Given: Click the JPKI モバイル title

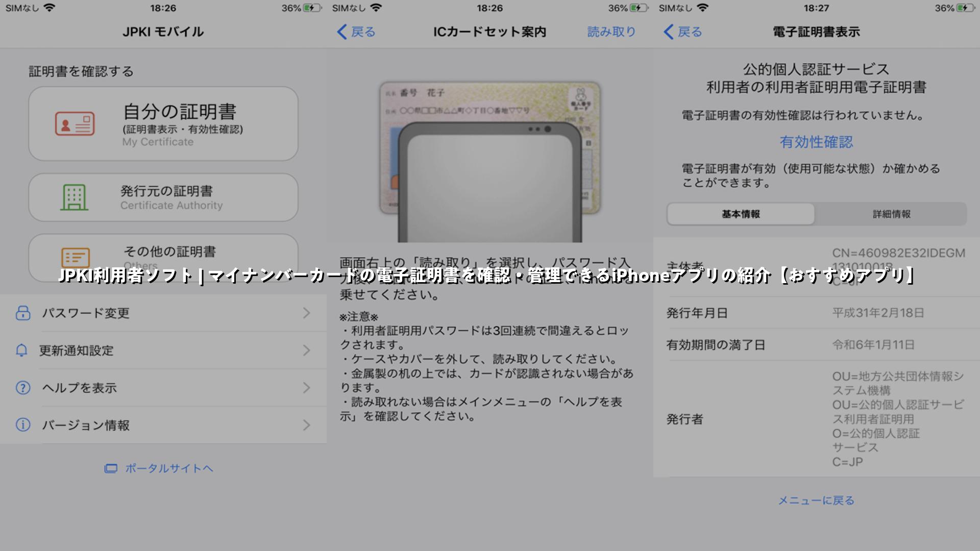Looking at the screenshot, I should click(x=163, y=32).
